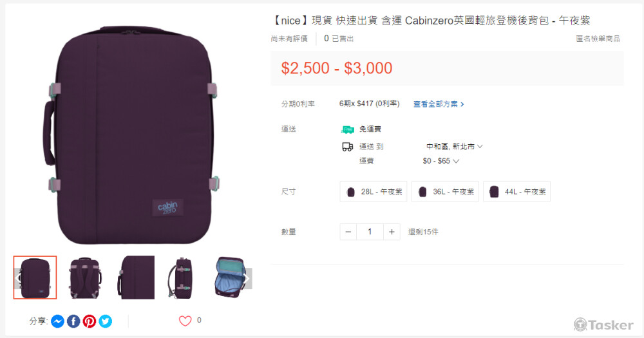This screenshot has width=644, height=338.
Task: Click the delivery truck icon by 運送 到
Action: 348,147
